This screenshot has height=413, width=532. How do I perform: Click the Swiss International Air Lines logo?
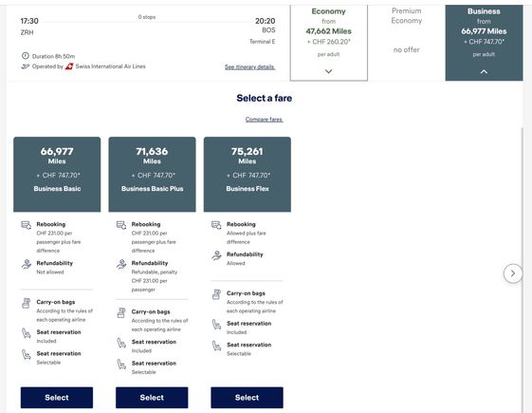tap(69, 66)
